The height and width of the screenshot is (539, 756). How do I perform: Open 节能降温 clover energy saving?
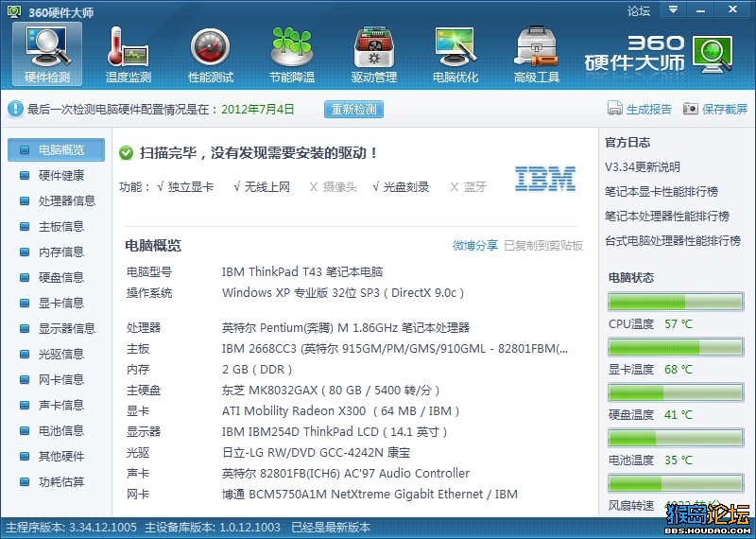(x=292, y=54)
